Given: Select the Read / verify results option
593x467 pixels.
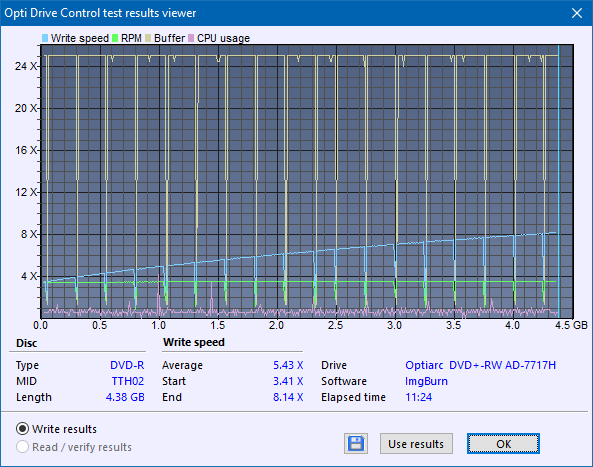Looking at the screenshot, I should point(22,447).
